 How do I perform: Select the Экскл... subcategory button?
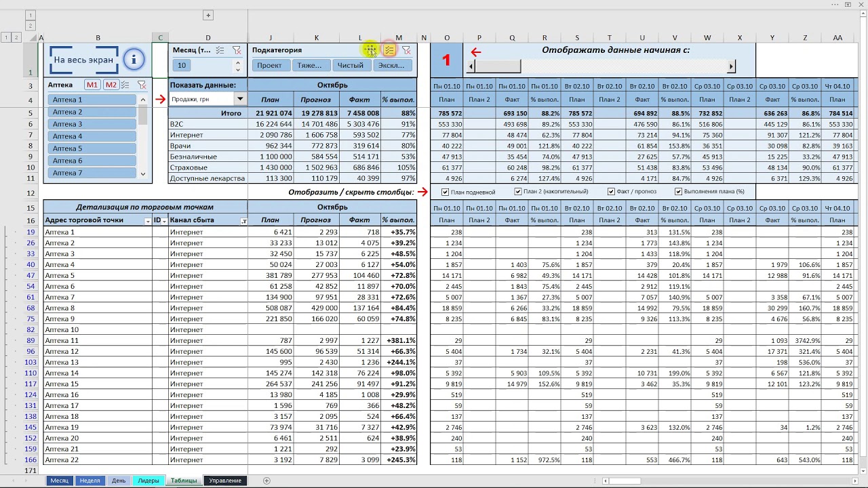click(391, 66)
